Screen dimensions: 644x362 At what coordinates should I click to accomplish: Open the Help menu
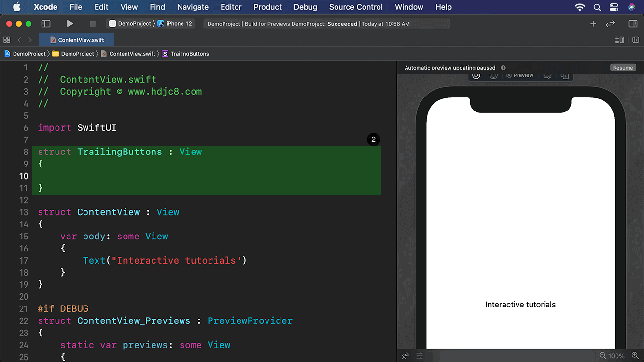tap(444, 7)
